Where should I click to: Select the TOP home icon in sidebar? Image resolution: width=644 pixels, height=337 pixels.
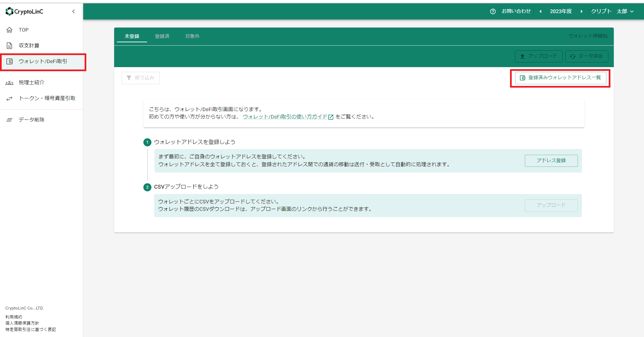click(9, 30)
